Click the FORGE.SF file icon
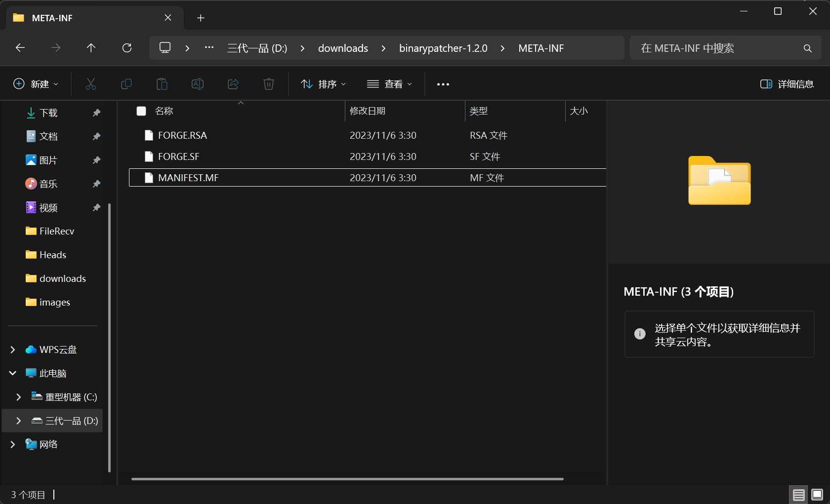This screenshot has width=830, height=504. pyautogui.click(x=149, y=156)
